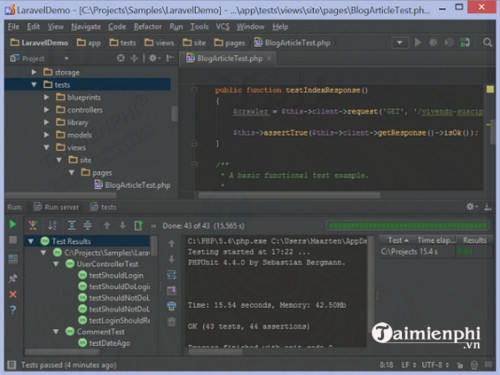The height and width of the screenshot is (375, 500).
Task: Expand the models folder
Action: point(46,135)
